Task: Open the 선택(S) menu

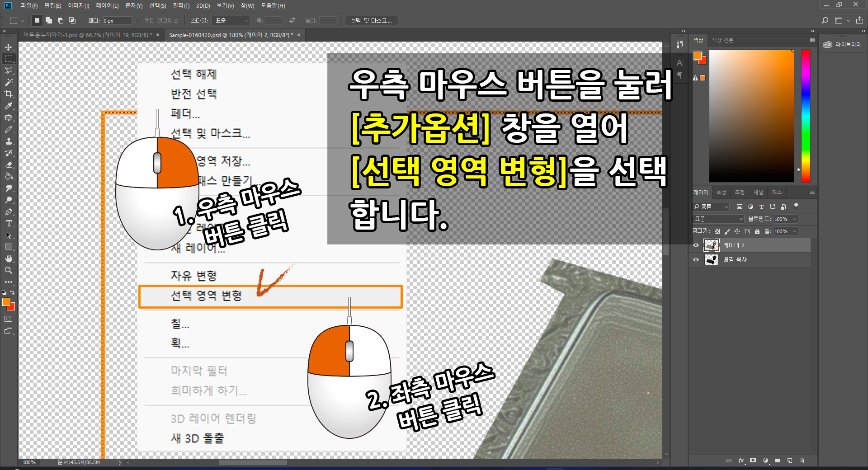Action: pos(157,5)
